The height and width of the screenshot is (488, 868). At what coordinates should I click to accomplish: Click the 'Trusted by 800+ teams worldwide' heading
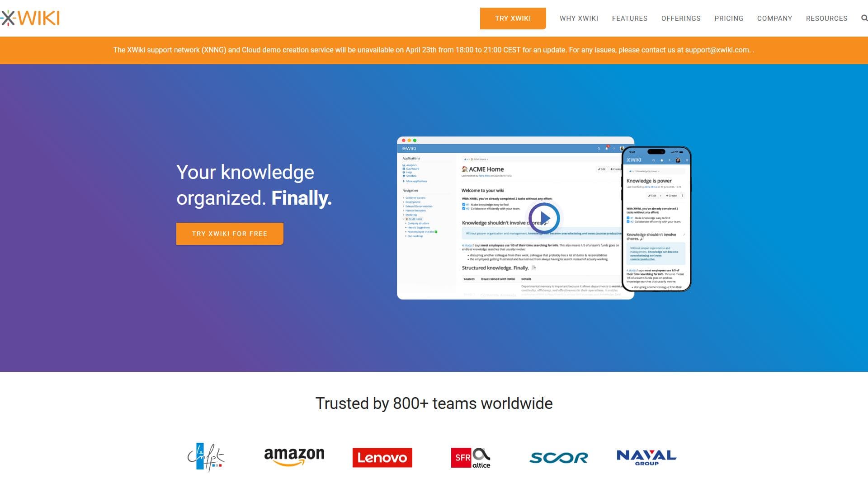(x=434, y=403)
